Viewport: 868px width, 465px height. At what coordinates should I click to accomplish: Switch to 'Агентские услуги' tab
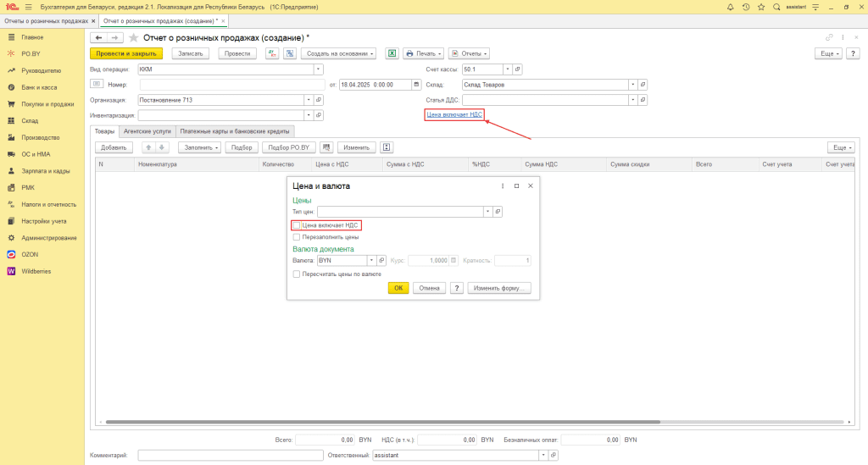pos(147,131)
